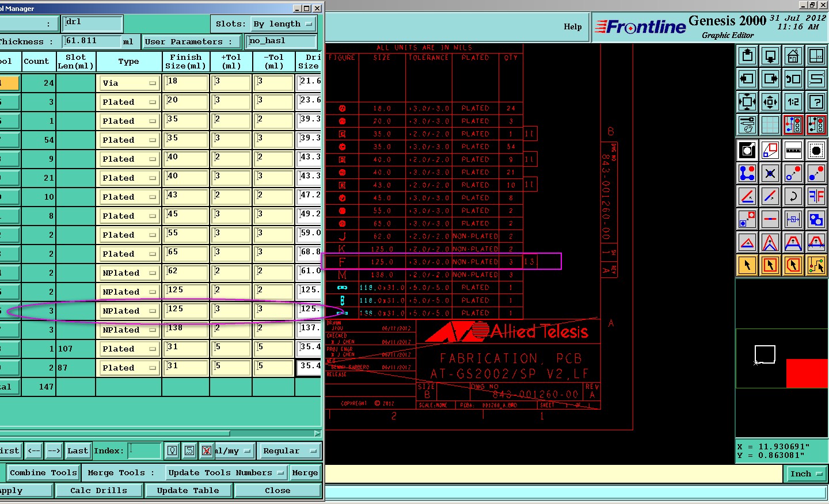Open the Type dropdown showing Via
The width and height of the screenshot is (829, 504).
[x=129, y=83]
